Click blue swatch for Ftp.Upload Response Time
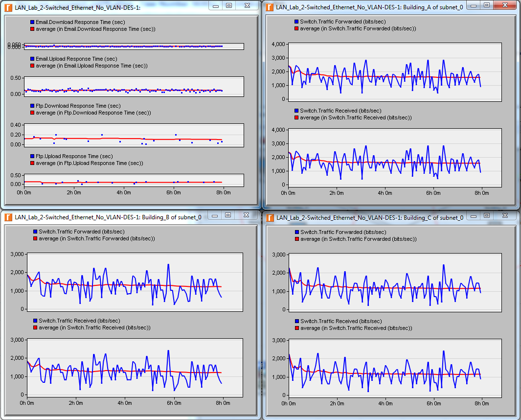 (x=32, y=156)
